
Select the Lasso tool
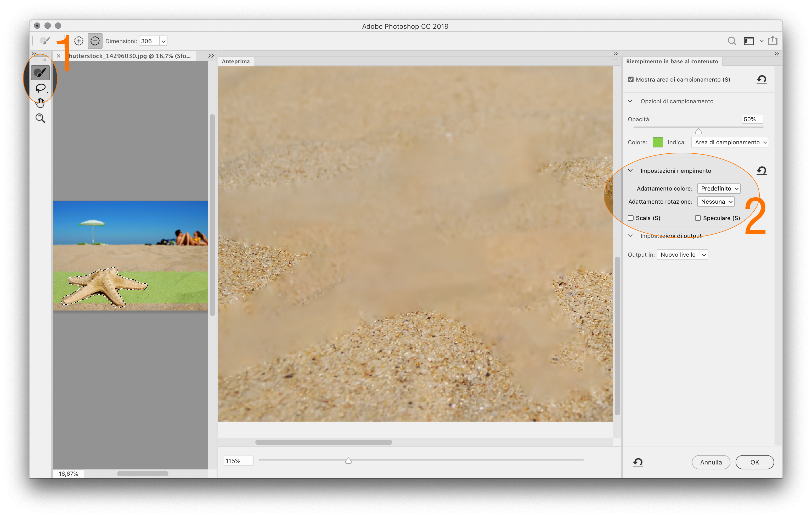[40, 88]
